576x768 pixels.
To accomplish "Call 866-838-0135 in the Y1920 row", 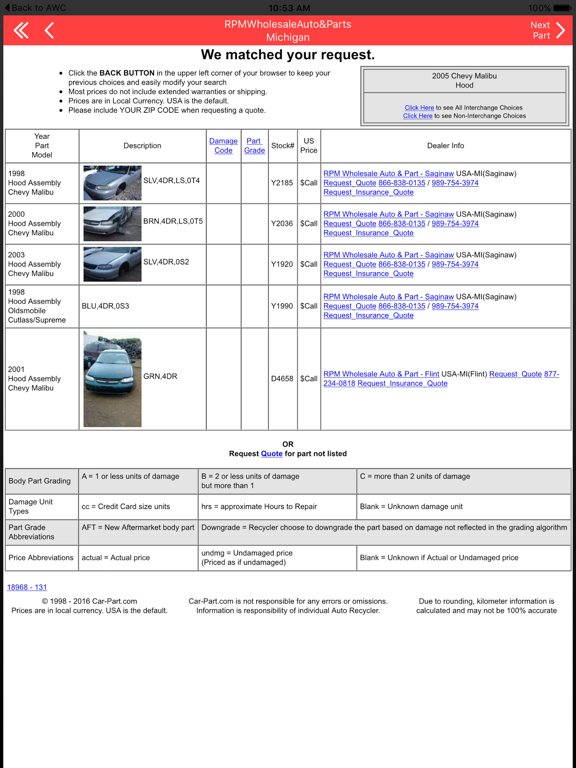I will pos(402,264).
